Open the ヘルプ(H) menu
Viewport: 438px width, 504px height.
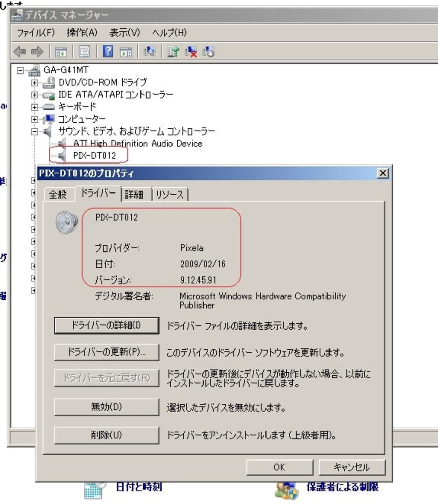coord(169,33)
